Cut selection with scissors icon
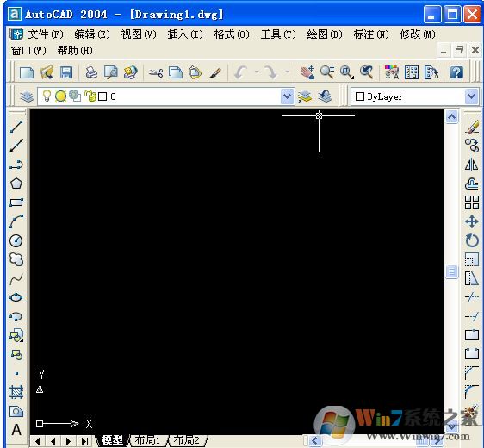 [156, 73]
